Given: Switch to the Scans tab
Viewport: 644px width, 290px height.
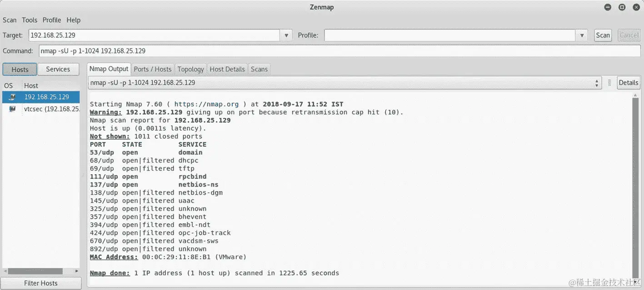Looking at the screenshot, I should click(x=259, y=69).
